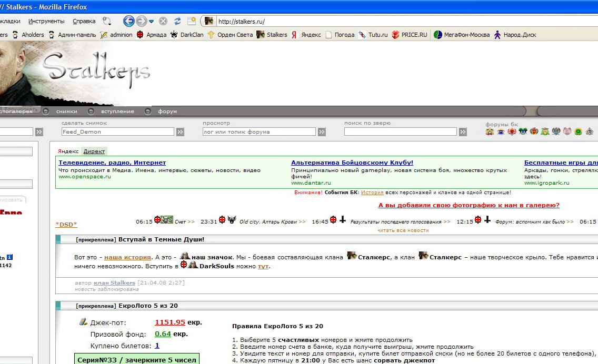Click the browser Back arrow button
Screen dimensions: 598x364
coord(128,21)
